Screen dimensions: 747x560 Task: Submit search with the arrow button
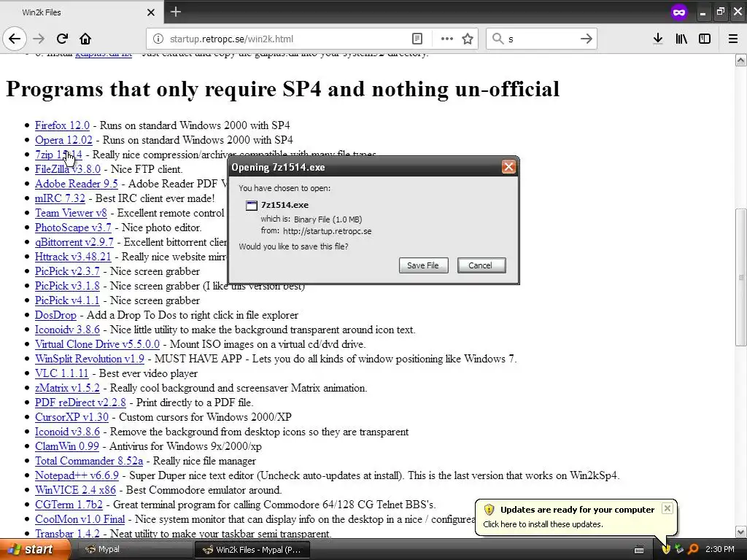click(x=587, y=39)
